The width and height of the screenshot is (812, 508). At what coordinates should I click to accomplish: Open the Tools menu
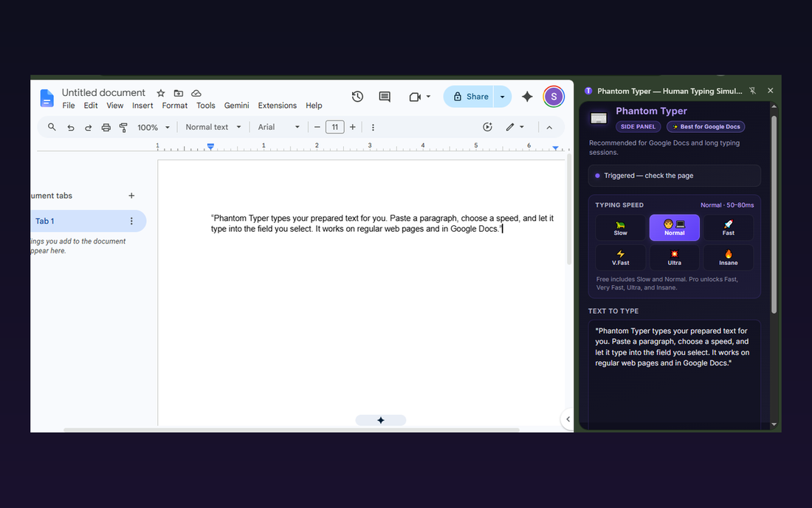pos(206,106)
